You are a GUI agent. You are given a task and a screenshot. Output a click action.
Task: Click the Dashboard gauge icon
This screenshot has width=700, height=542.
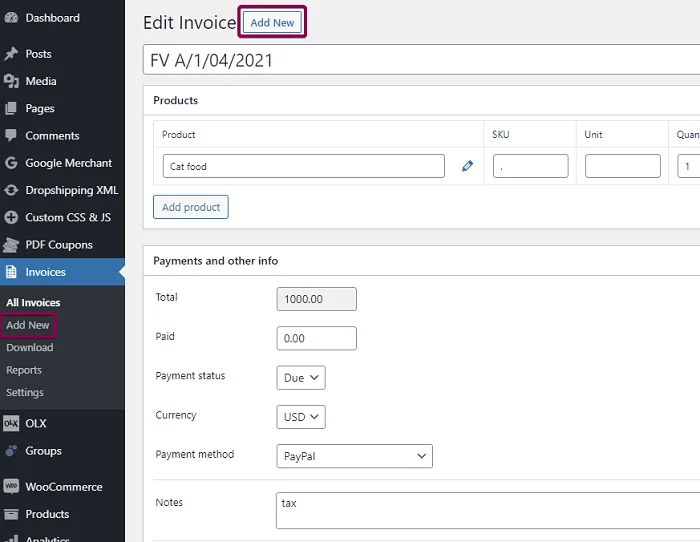pos(11,18)
